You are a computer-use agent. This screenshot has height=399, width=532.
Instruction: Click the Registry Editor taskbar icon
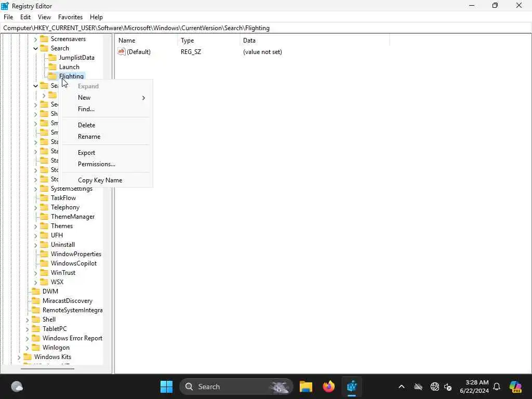tap(352, 387)
